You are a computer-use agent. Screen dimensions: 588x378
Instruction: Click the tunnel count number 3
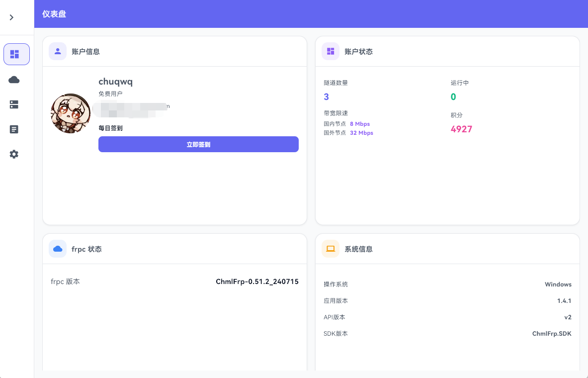pyautogui.click(x=327, y=96)
